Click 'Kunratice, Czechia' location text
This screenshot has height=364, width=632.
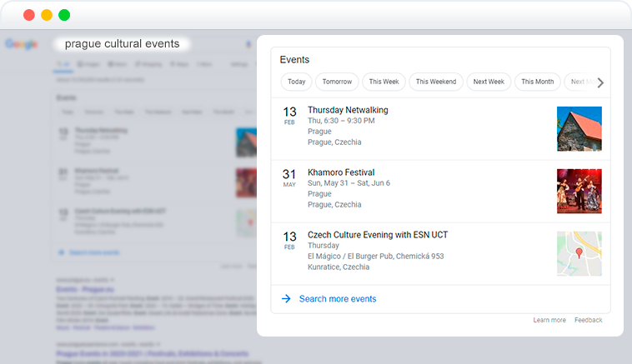point(339,267)
